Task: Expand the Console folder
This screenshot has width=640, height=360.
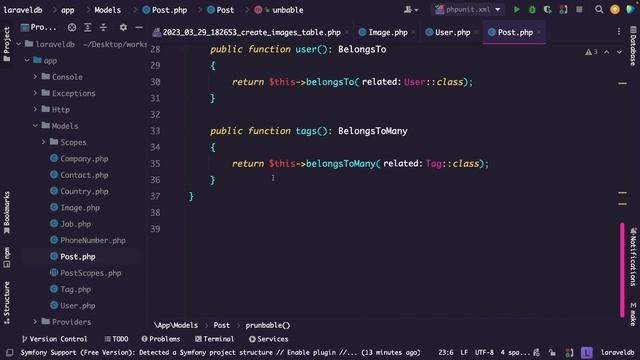Action: point(35,77)
